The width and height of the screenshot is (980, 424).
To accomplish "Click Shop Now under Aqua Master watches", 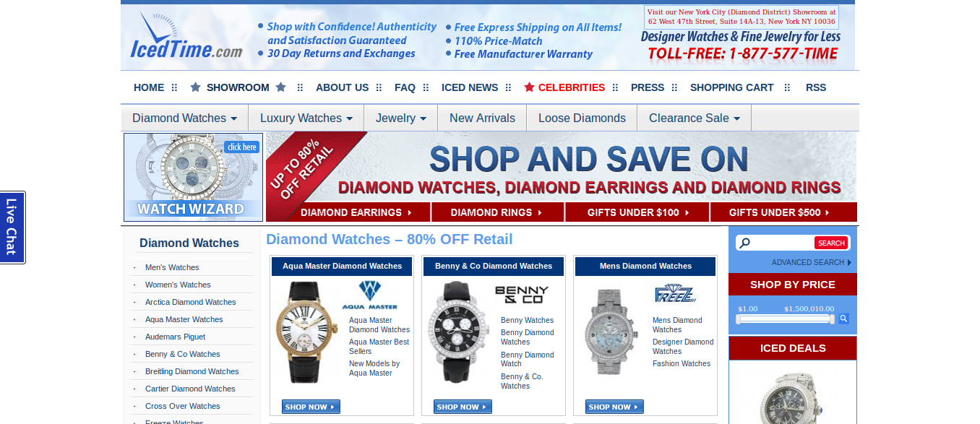I will coord(311,407).
